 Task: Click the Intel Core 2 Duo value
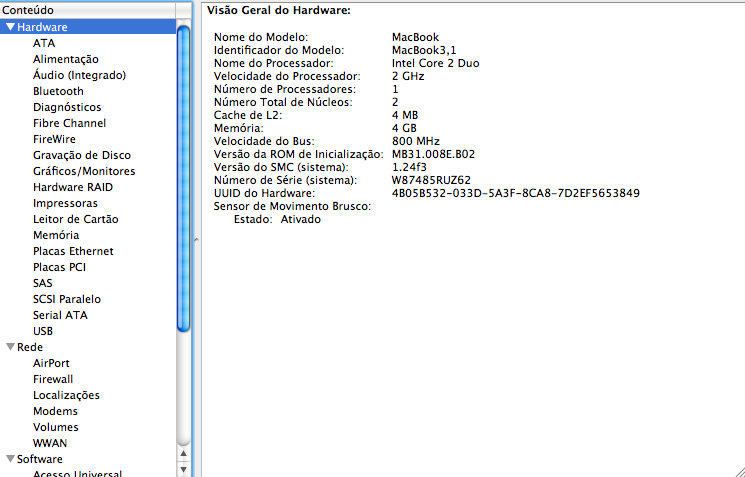point(435,63)
